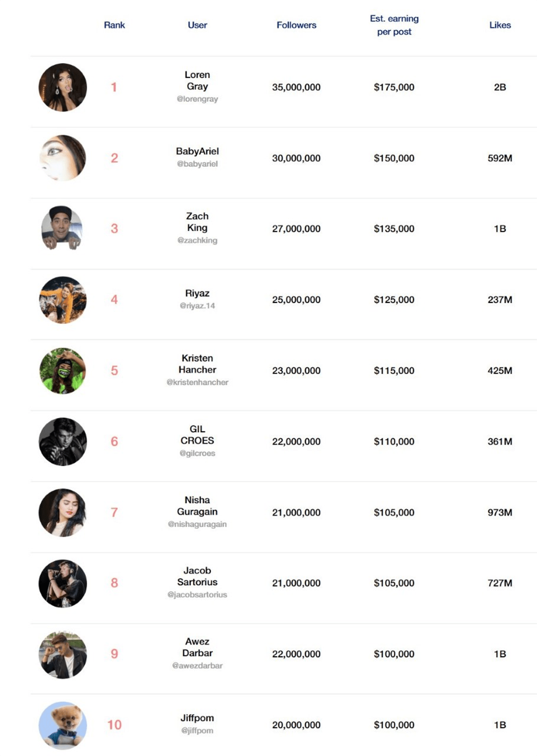The image size is (537, 756).
Task: Open the @lorengray handle link
Action: click(197, 99)
